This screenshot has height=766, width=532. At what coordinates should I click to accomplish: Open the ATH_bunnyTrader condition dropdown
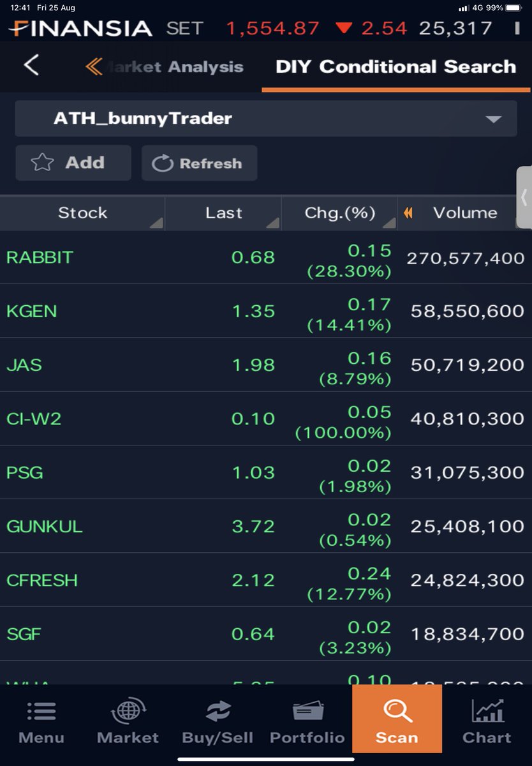(x=266, y=118)
